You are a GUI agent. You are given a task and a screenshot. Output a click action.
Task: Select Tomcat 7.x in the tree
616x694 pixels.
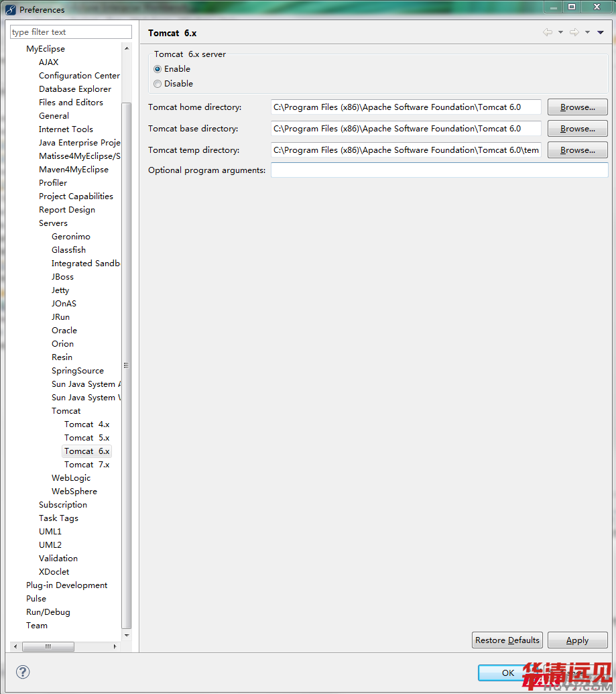click(x=86, y=465)
